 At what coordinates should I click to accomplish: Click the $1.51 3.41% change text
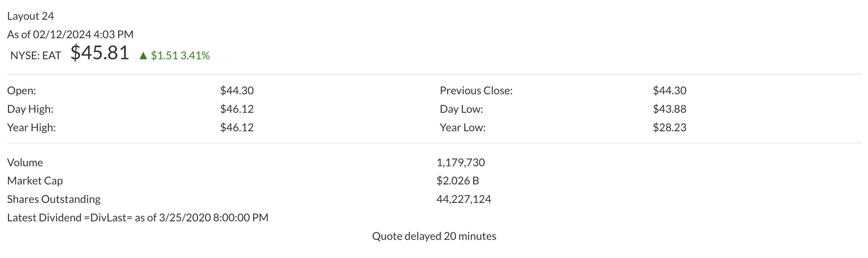(180, 55)
